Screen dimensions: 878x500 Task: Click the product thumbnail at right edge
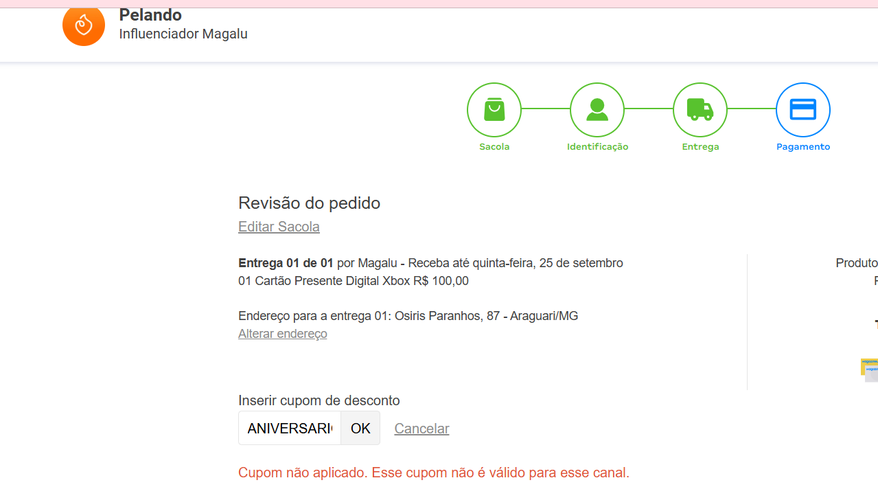pyautogui.click(x=870, y=370)
